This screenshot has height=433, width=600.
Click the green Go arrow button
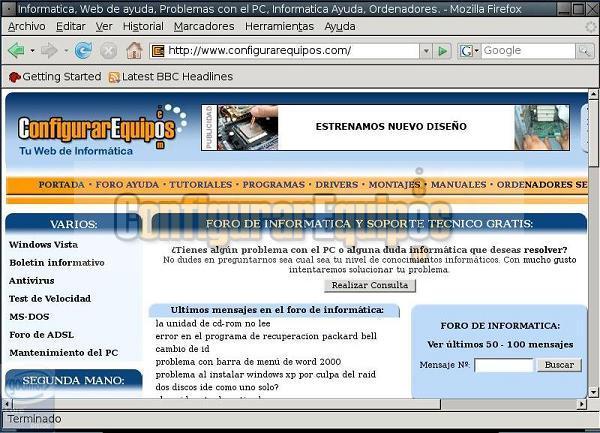443,50
